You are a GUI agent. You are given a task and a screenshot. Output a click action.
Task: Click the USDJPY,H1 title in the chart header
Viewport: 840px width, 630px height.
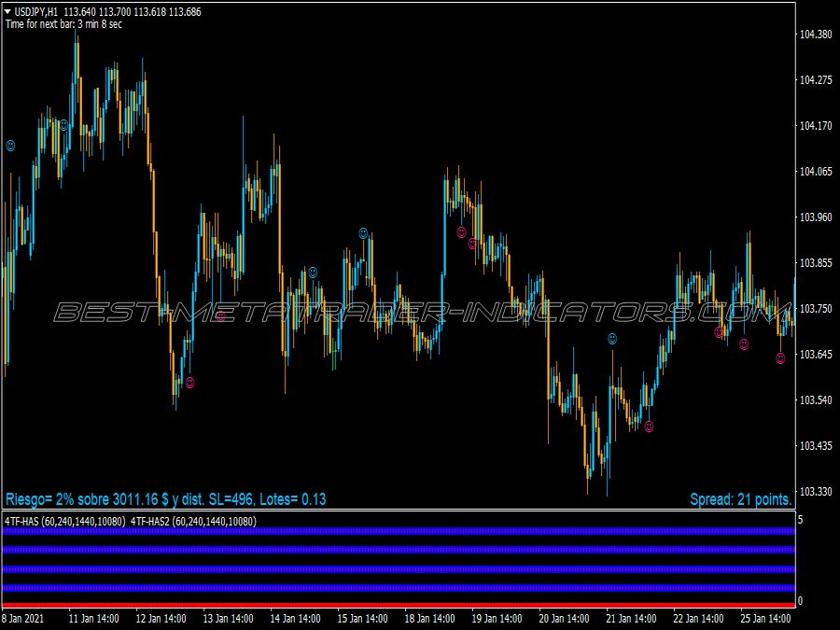[x=37, y=11]
